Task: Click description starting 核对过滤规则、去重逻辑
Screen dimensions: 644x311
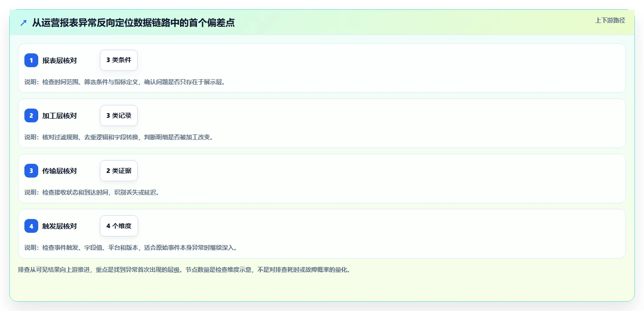Action: (119, 137)
